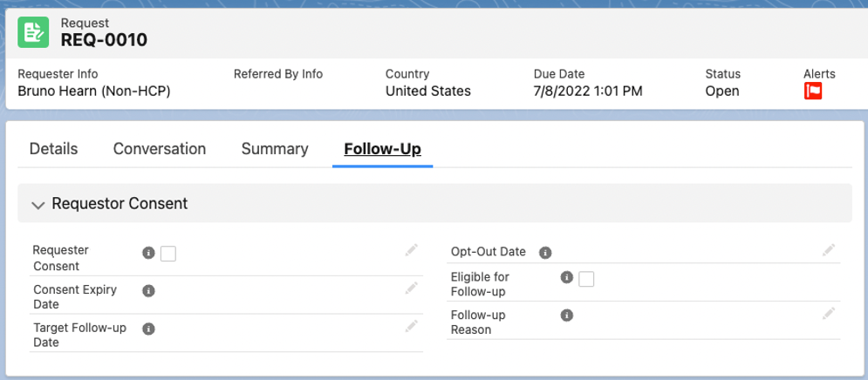Edit Follow-up Reason using pencil icon
This screenshot has width=868, height=380.
pyautogui.click(x=829, y=314)
